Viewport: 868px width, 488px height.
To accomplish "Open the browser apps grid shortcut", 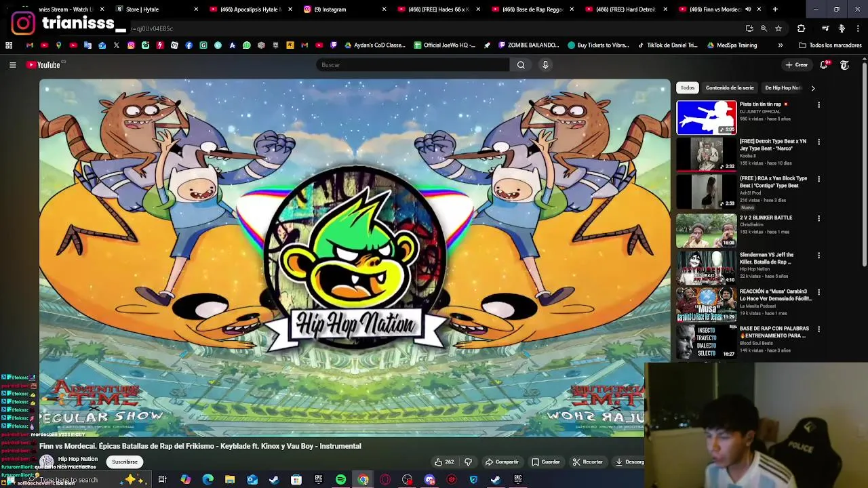I will [x=9, y=45].
